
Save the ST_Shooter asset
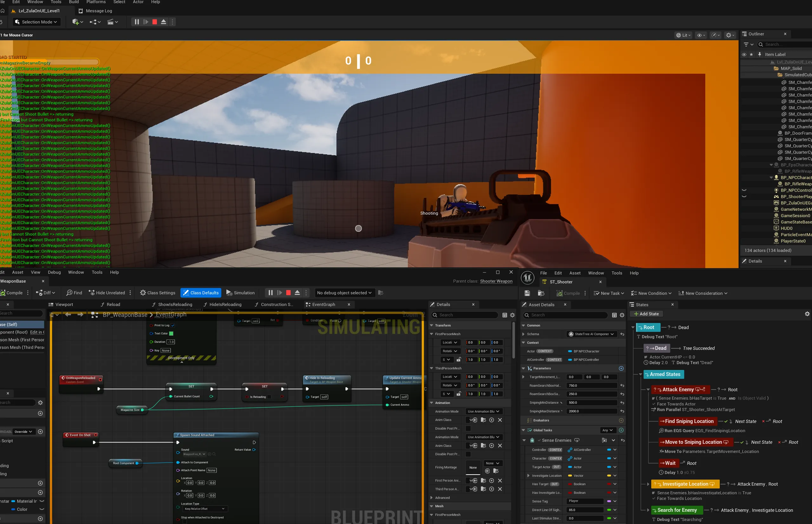pos(527,293)
